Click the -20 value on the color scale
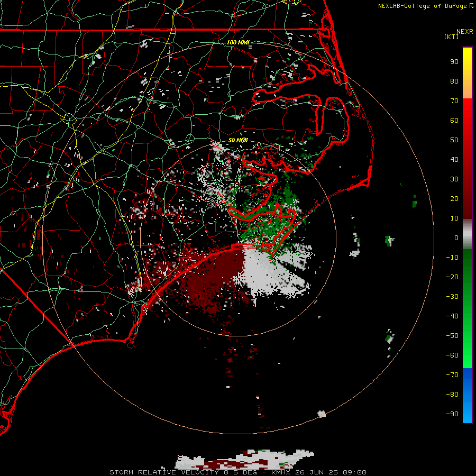Screen dimensions: 476x476 pyautogui.click(x=452, y=277)
